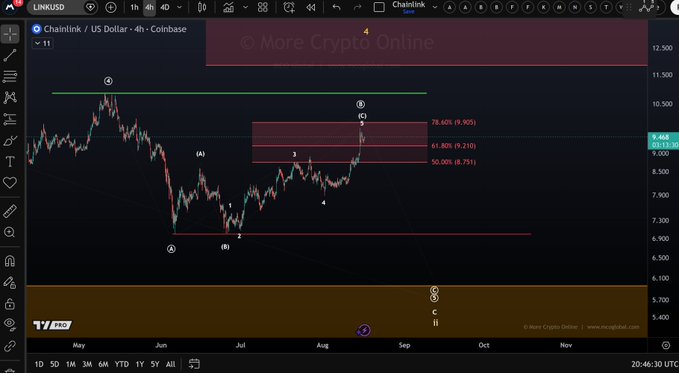This screenshot has width=679, height=373.
Task: Click the 61.80% (9.210) Fibonacci level label
Action: (x=453, y=146)
